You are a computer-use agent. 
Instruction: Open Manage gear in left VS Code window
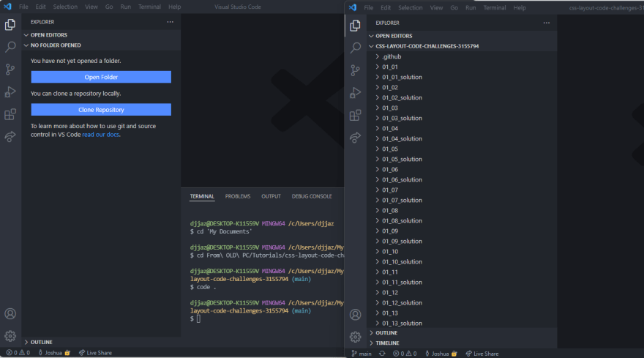click(x=10, y=336)
